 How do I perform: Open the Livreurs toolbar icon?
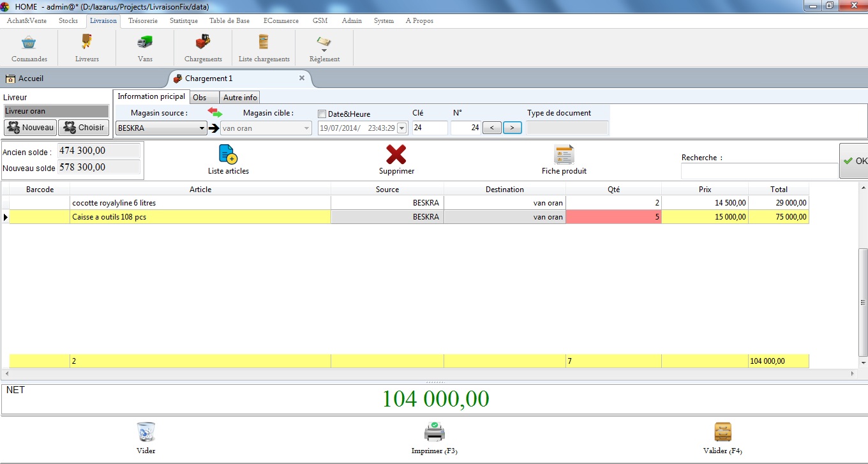click(87, 43)
